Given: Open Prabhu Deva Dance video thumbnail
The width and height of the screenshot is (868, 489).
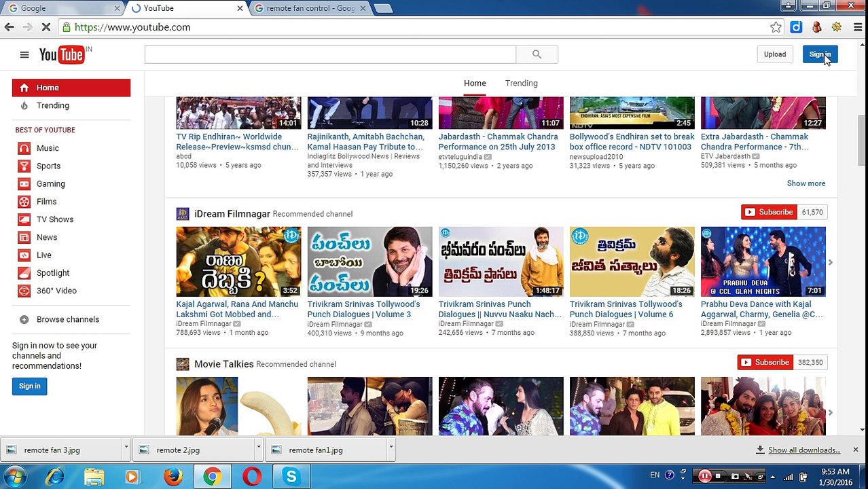Looking at the screenshot, I should (x=763, y=261).
